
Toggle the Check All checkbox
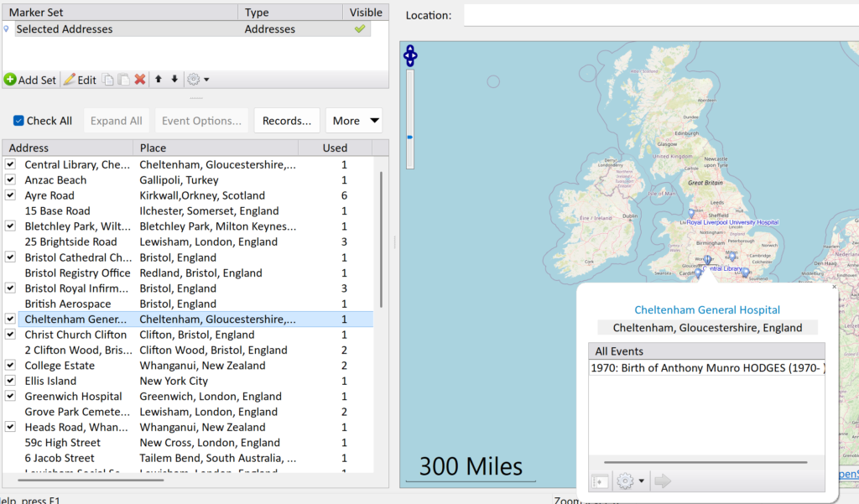click(18, 121)
